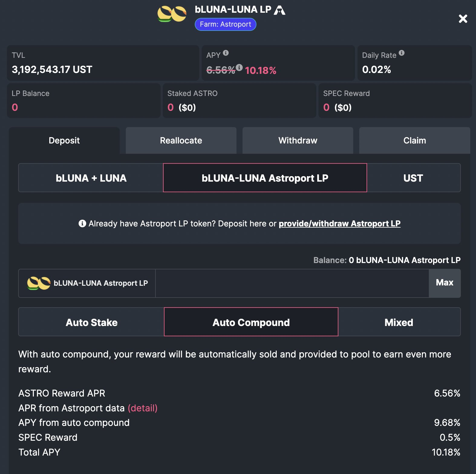
Task: Go to the Claim tab
Action: 414,140
